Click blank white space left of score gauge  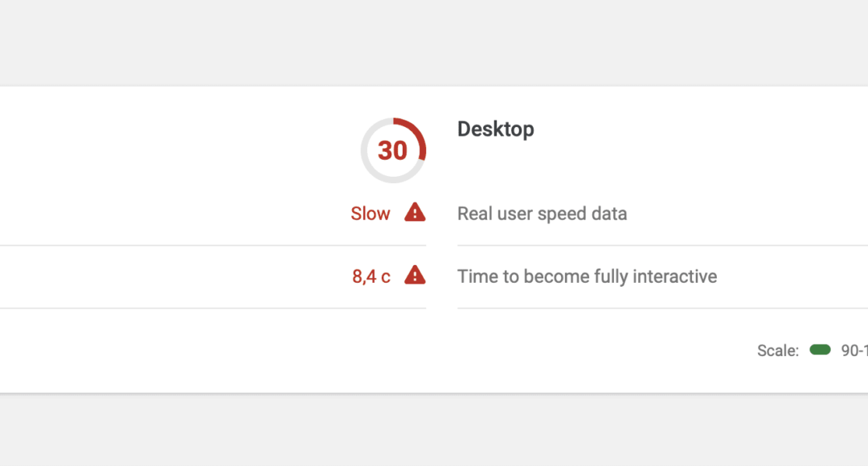[177, 161]
